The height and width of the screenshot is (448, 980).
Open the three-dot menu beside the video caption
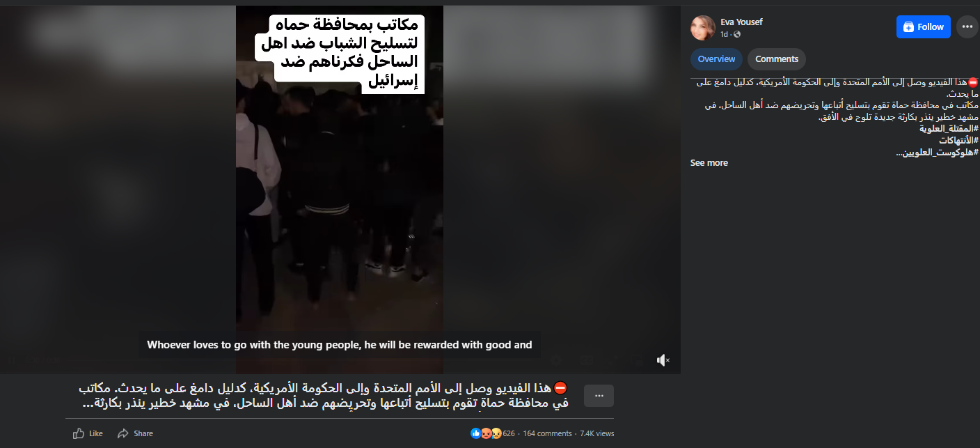[599, 396]
